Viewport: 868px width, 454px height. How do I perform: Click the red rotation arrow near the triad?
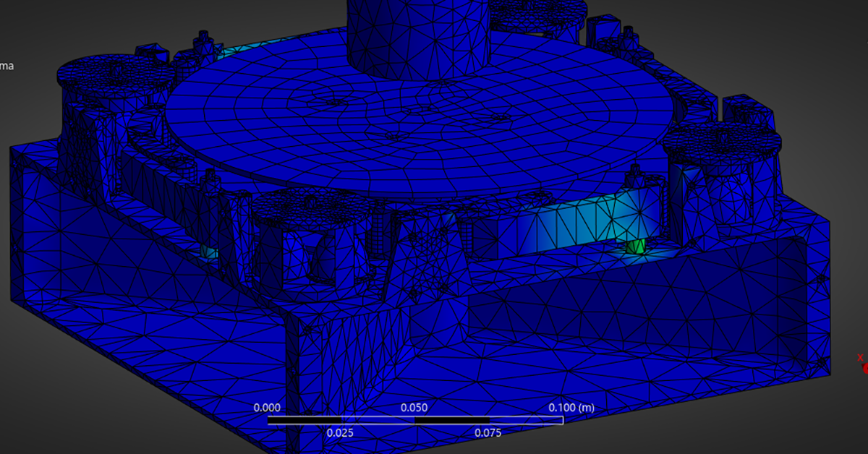[865, 370]
